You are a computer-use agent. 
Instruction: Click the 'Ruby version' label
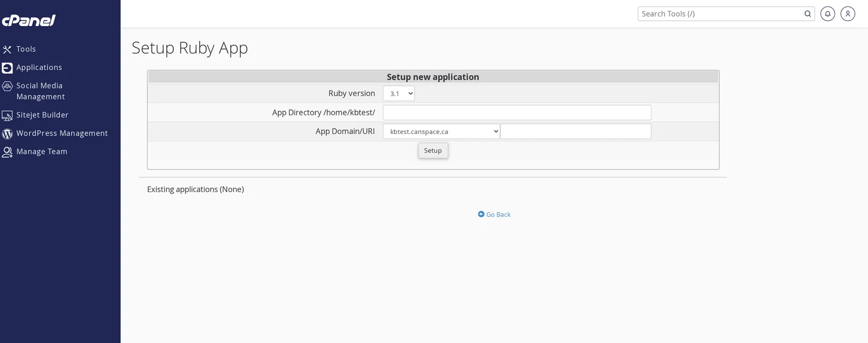click(x=352, y=93)
